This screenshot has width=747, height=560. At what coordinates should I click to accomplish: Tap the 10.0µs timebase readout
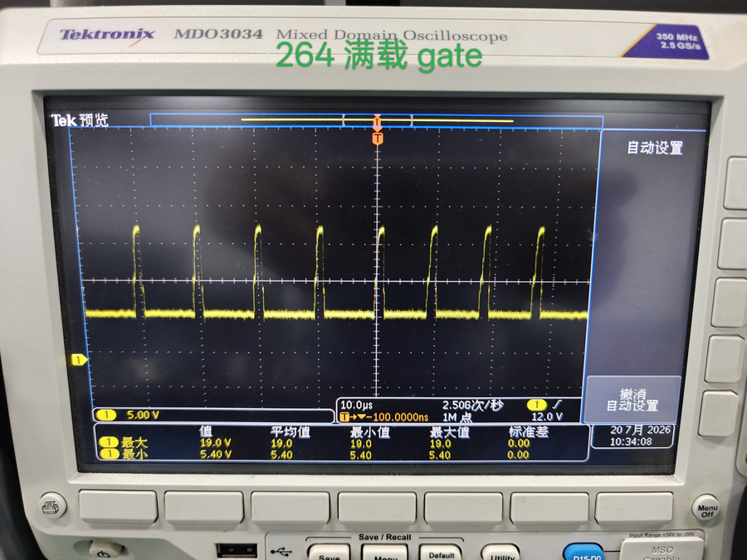point(356,405)
